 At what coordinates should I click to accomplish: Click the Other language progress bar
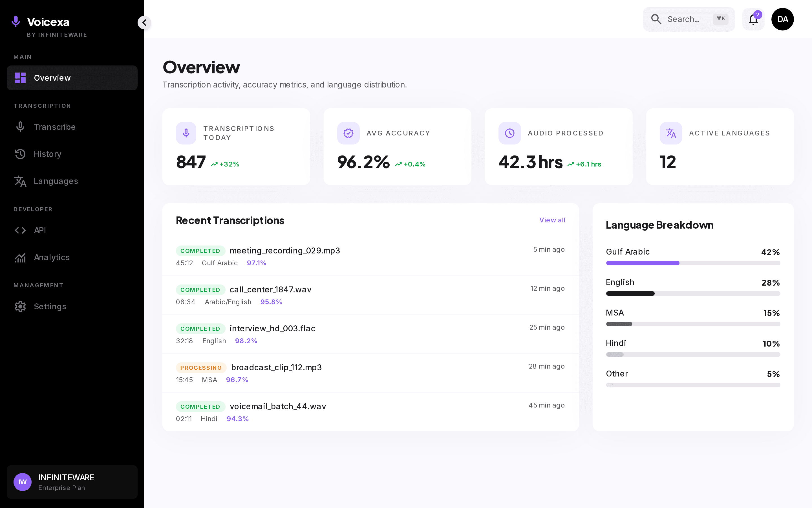(x=693, y=385)
